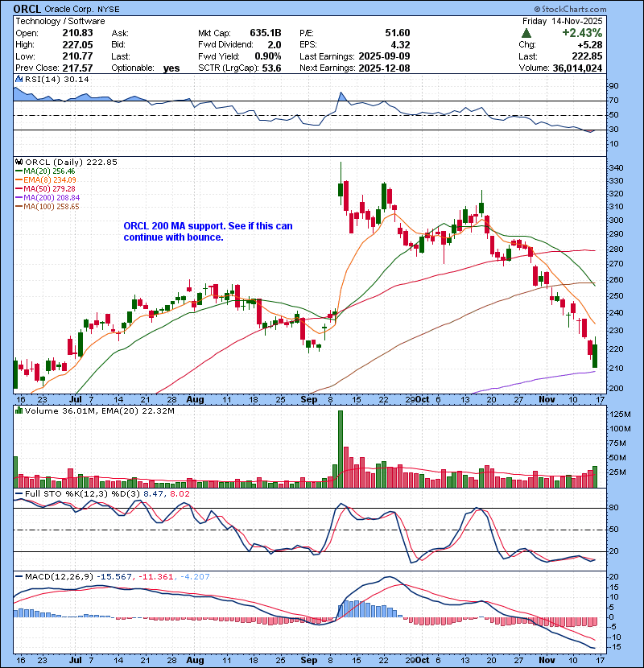Click the 90 label on RSI axis
This screenshot has height=668, width=644.
pyautogui.click(x=613, y=85)
